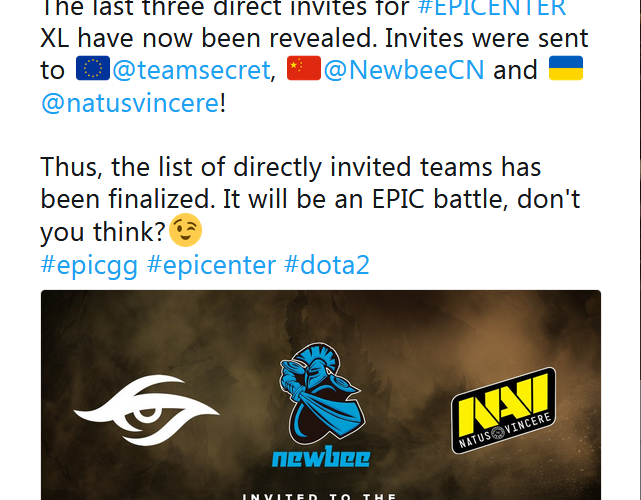Open the @natusvincere profile mention
This screenshot has width=641, height=500.
[x=130, y=103]
